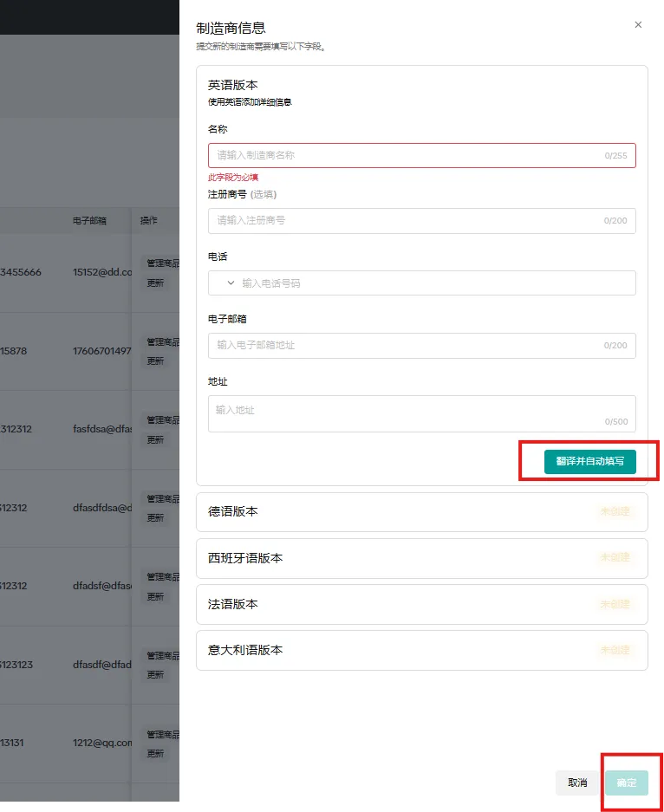Click 更新 in the 1212@qq.com row

pyautogui.click(x=155, y=753)
